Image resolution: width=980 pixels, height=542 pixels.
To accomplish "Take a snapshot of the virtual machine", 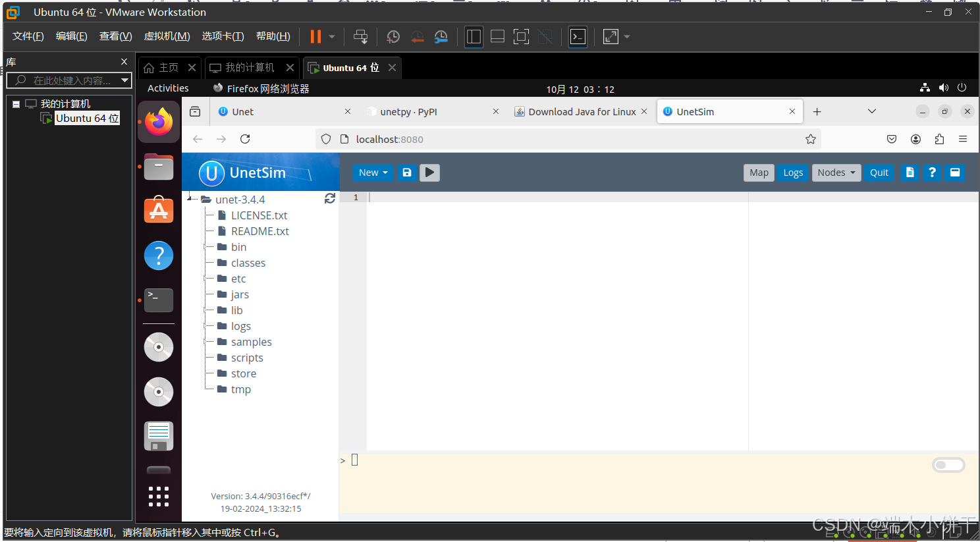I will tap(393, 37).
